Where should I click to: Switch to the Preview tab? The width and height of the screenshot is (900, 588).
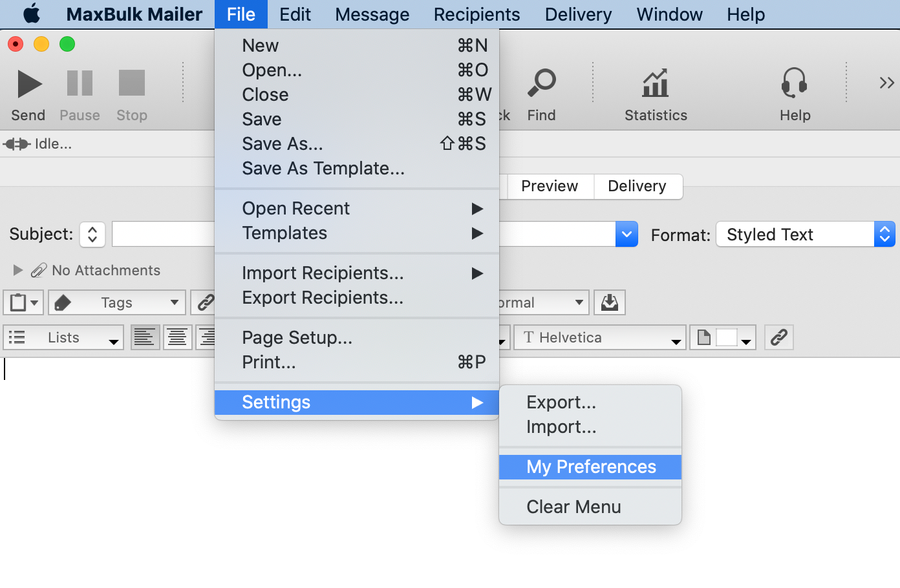coord(549,186)
